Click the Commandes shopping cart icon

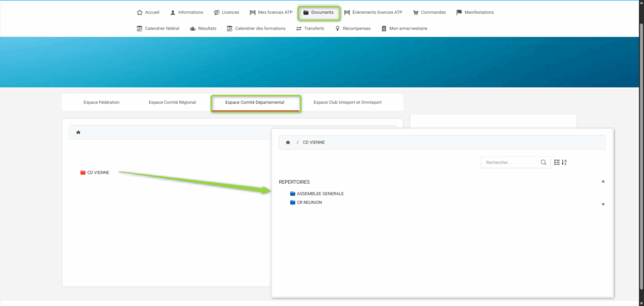point(416,12)
